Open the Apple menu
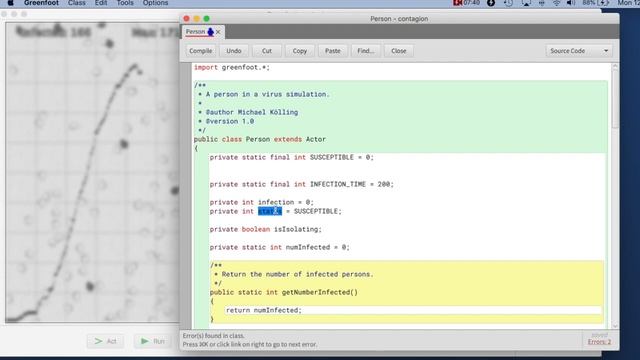 11,3
